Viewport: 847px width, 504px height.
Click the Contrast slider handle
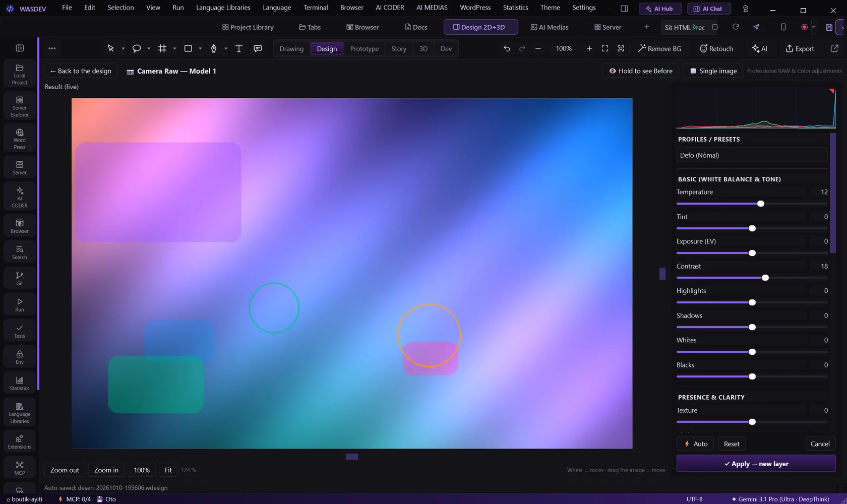(x=765, y=278)
